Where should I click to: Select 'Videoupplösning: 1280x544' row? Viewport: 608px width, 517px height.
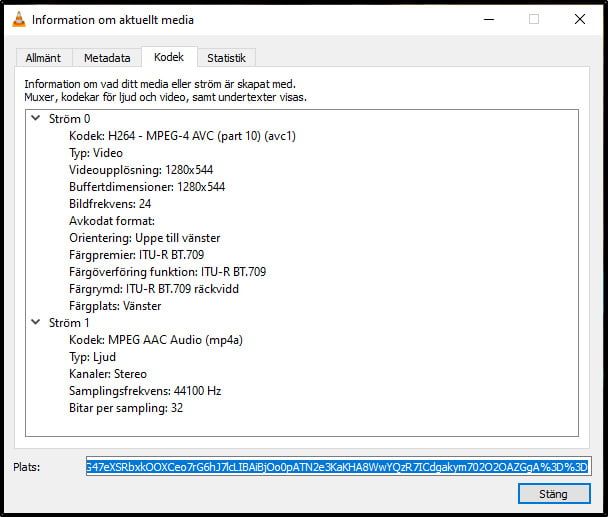pyautogui.click(x=141, y=170)
